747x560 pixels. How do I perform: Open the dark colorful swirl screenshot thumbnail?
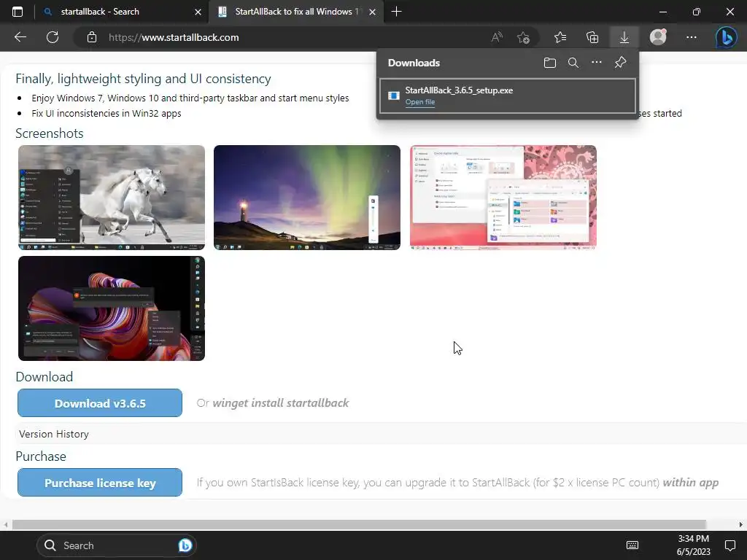pos(112,308)
